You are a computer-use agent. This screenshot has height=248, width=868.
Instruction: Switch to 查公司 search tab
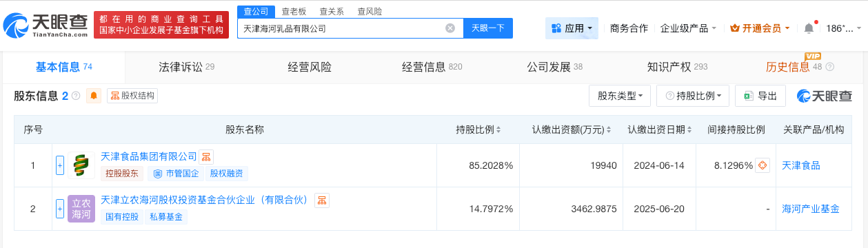(256, 11)
